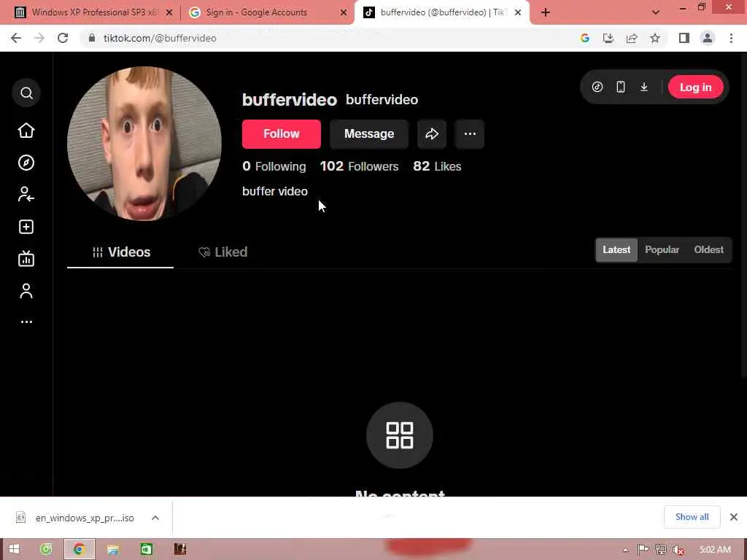Click the Get Coins icon near Log in
Image resolution: width=747 pixels, height=560 pixels.
tap(597, 87)
